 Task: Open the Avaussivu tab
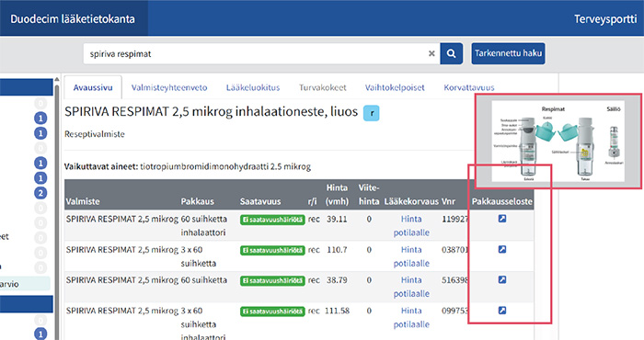pos(93,87)
